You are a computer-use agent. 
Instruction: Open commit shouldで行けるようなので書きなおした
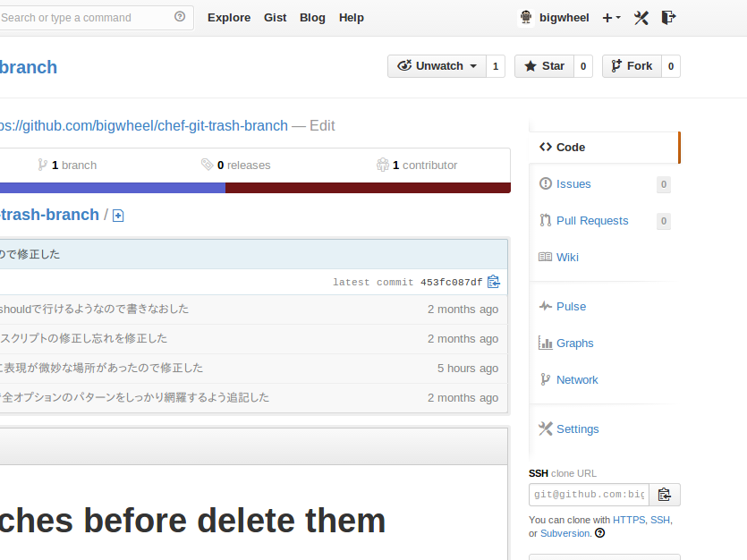(x=94, y=309)
